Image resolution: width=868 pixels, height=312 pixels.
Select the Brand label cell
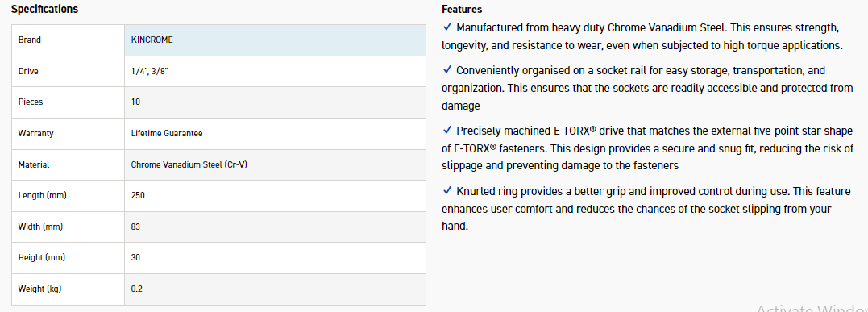(68, 40)
